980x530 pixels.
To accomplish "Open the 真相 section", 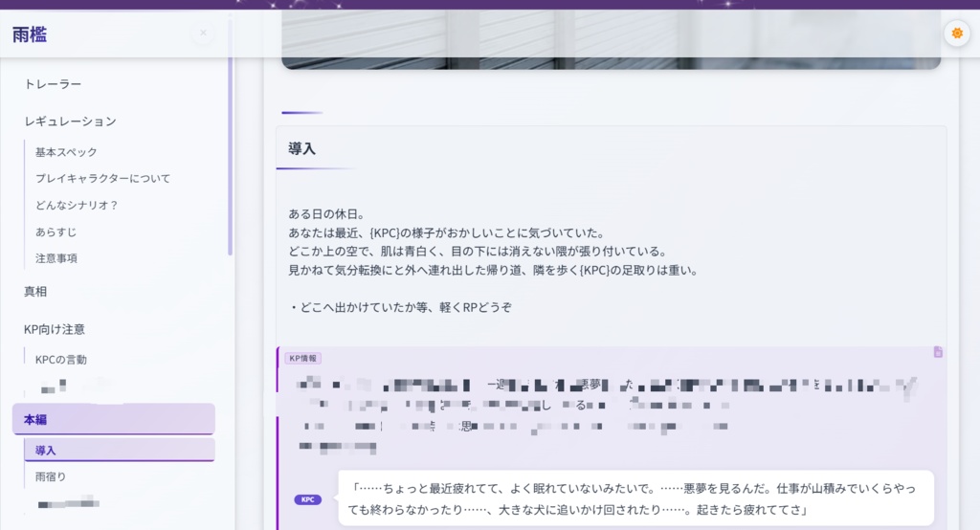I will (35, 291).
